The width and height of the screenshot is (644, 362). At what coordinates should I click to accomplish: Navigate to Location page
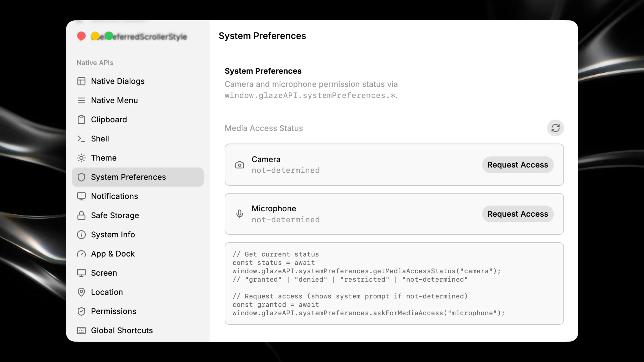point(137,292)
